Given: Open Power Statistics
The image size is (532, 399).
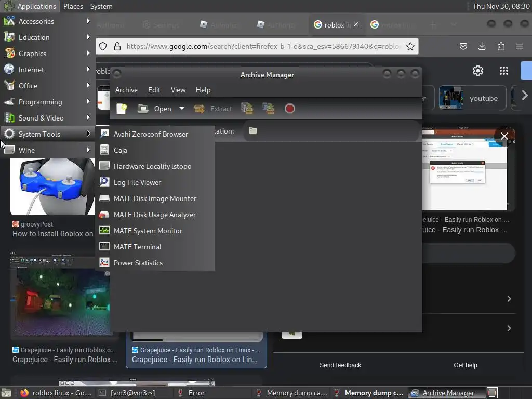Looking at the screenshot, I should click(x=155, y=263).
